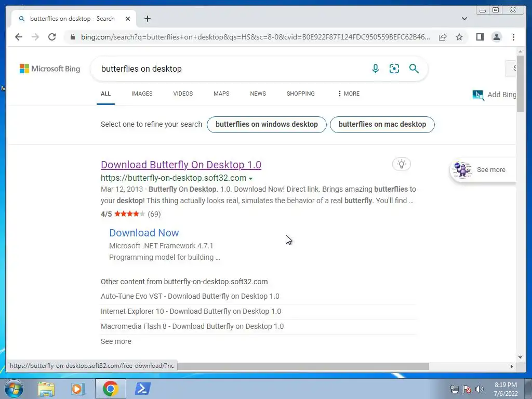
Task: Click the volume speaker tray icon
Action: (480, 389)
